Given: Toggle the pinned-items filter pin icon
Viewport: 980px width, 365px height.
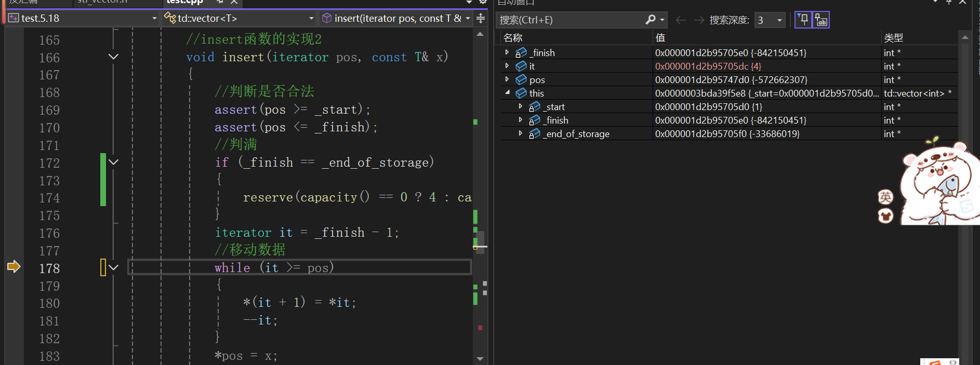Looking at the screenshot, I should pyautogui.click(x=803, y=20).
